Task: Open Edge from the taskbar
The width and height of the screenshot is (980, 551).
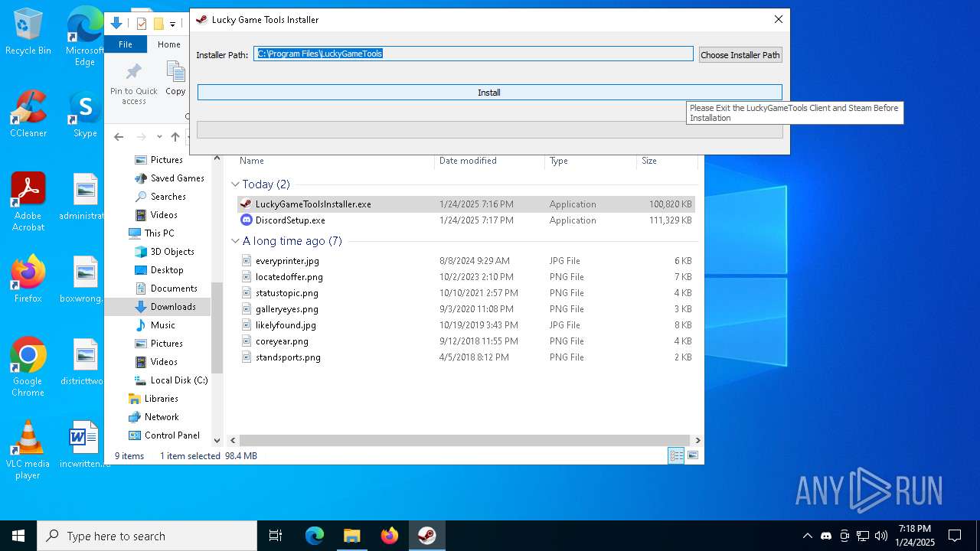Action: click(315, 536)
